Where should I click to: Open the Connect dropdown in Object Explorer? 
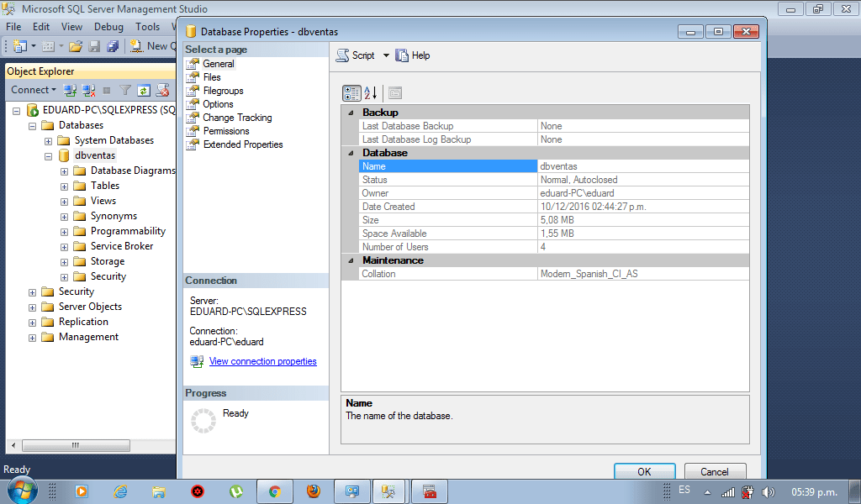tap(34, 90)
